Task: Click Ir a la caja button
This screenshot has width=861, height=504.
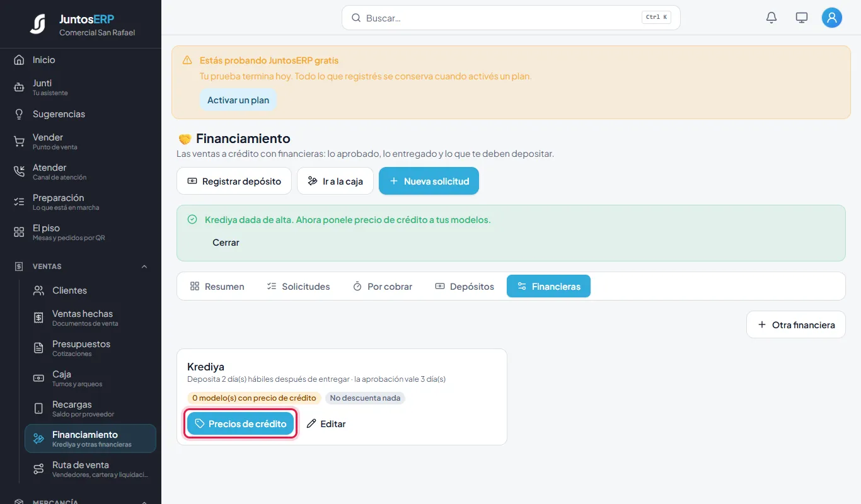Action: (335, 181)
